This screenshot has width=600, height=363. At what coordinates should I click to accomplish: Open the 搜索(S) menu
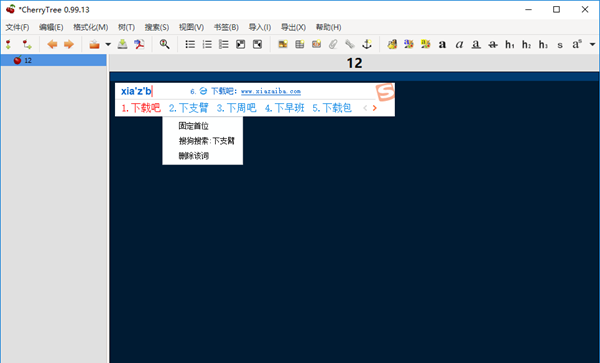pyautogui.click(x=157, y=27)
